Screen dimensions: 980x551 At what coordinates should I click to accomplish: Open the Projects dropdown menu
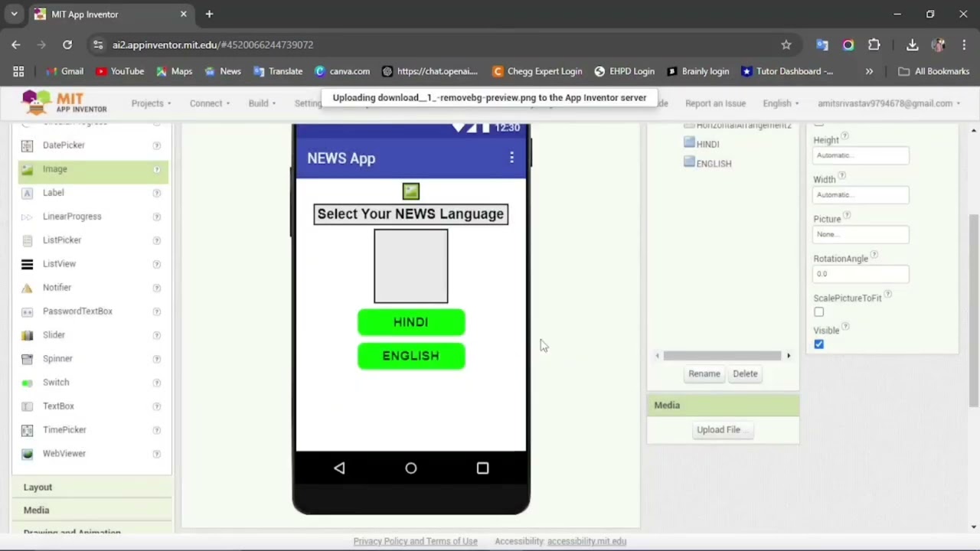(x=151, y=103)
